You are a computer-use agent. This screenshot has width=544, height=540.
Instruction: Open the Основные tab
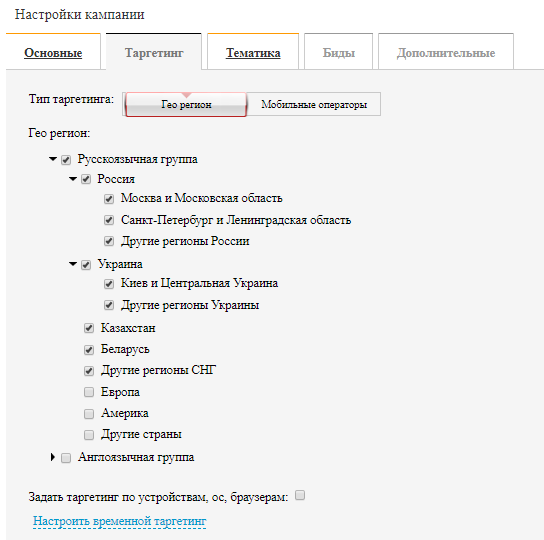tap(53, 53)
